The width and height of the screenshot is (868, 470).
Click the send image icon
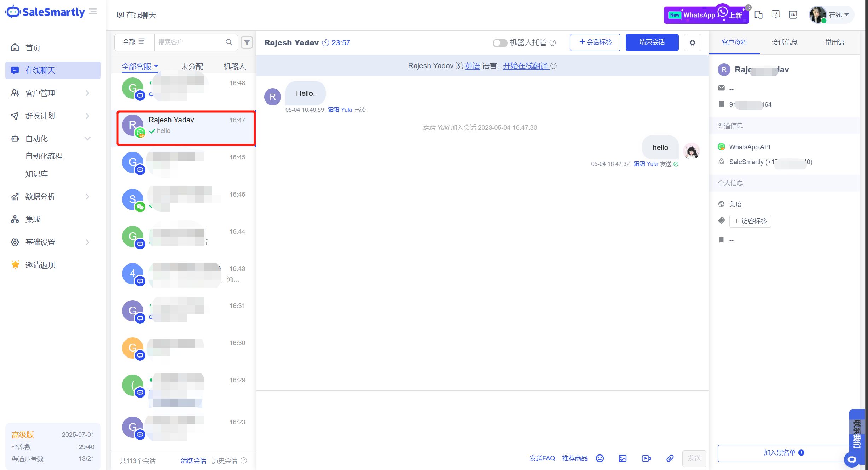[x=623, y=458]
